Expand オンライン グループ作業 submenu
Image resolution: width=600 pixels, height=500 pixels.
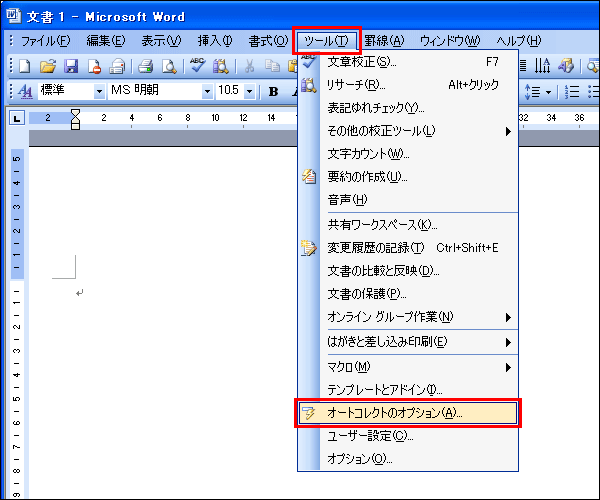408,317
